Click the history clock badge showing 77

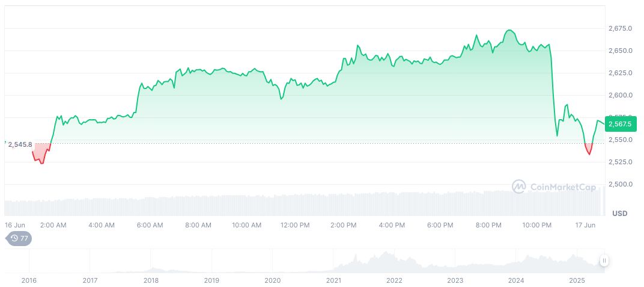[19, 238]
